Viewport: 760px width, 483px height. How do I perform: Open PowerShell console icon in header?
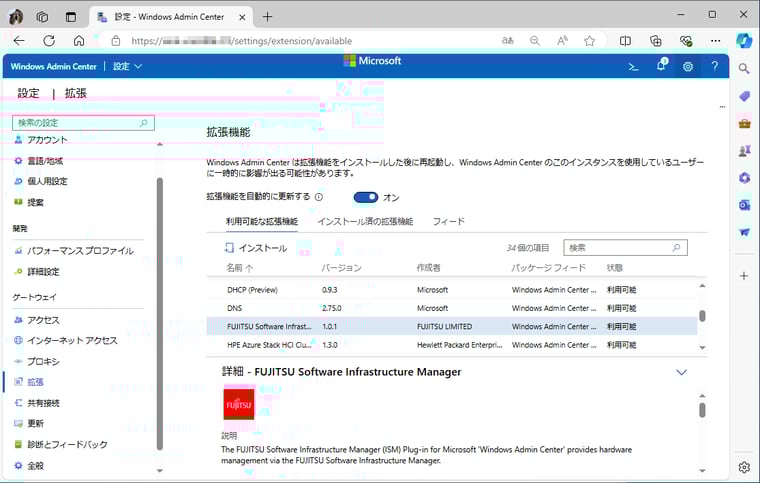(x=633, y=67)
